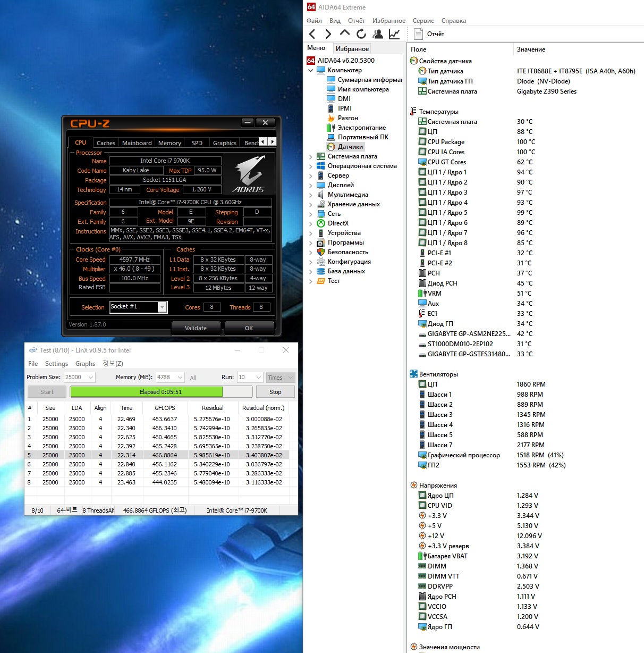Collapse the Компьютер tree node
The height and width of the screenshot is (653, 644).
(x=311, y=70)
